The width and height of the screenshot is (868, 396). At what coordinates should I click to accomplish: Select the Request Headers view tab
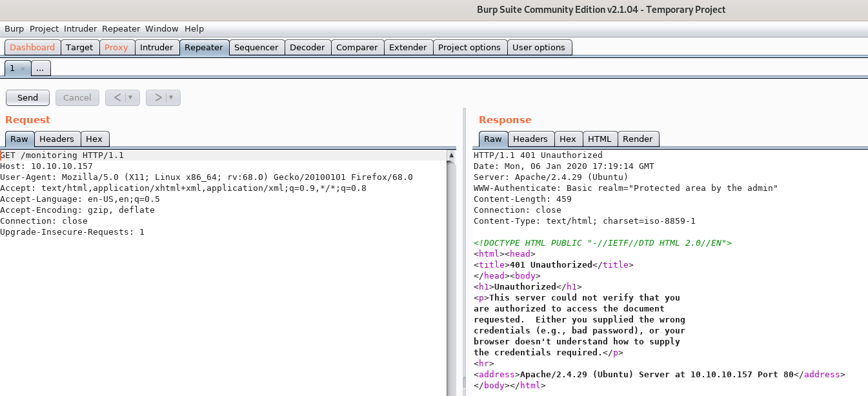pos(57,139)
